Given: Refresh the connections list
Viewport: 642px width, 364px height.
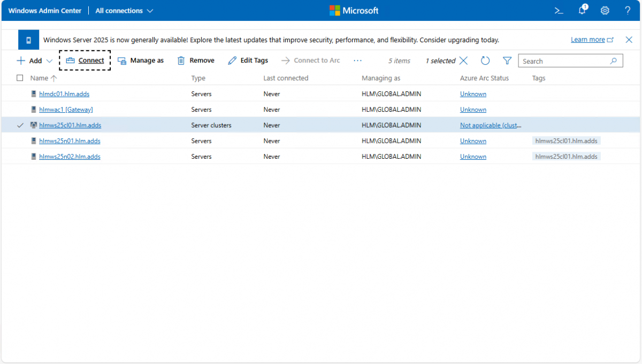Looking at the screenshot, I should pos(485,61).
